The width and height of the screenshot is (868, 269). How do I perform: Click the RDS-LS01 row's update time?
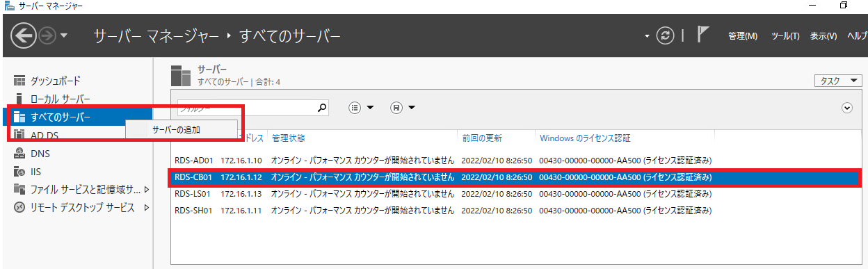point(496,193)
